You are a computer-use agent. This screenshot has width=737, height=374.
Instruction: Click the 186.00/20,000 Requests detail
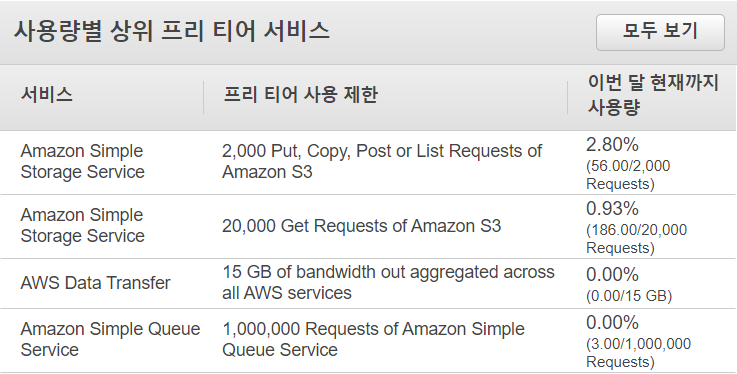coord(636,239)
